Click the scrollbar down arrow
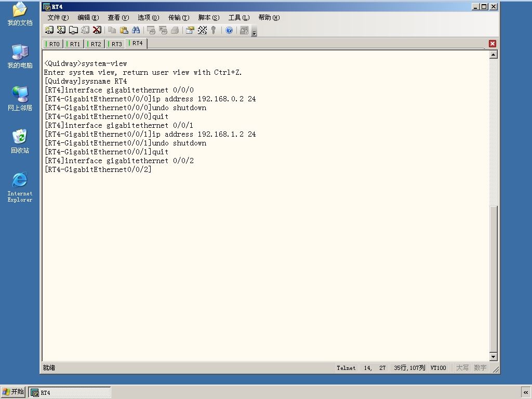 (494, 356)
